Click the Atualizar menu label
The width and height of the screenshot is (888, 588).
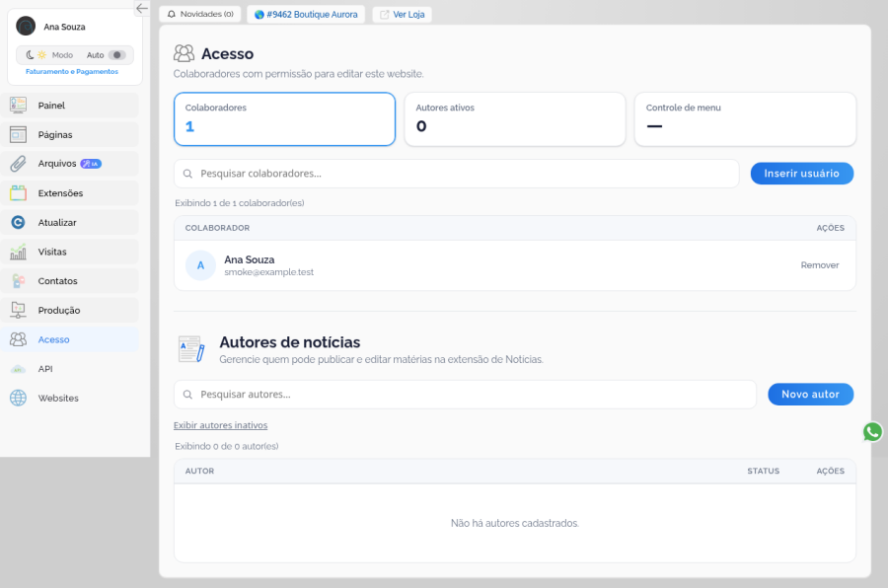(57, 223)
